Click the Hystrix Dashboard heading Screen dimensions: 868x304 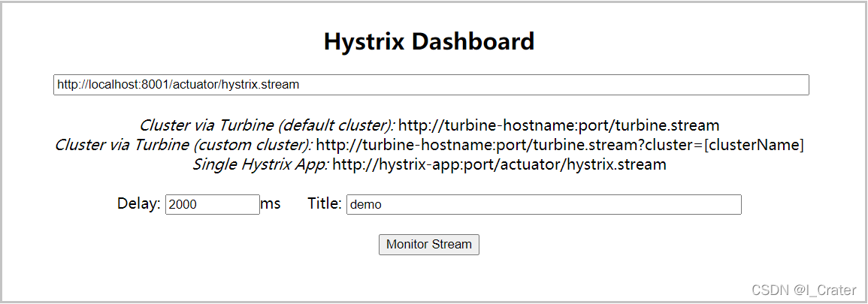(x=429, y=42)
